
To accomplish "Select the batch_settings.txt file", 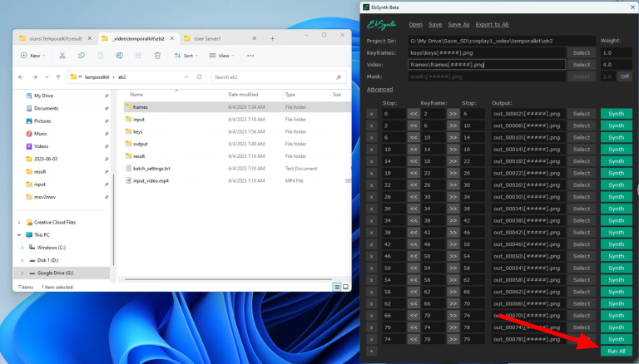I will point(151,168).
